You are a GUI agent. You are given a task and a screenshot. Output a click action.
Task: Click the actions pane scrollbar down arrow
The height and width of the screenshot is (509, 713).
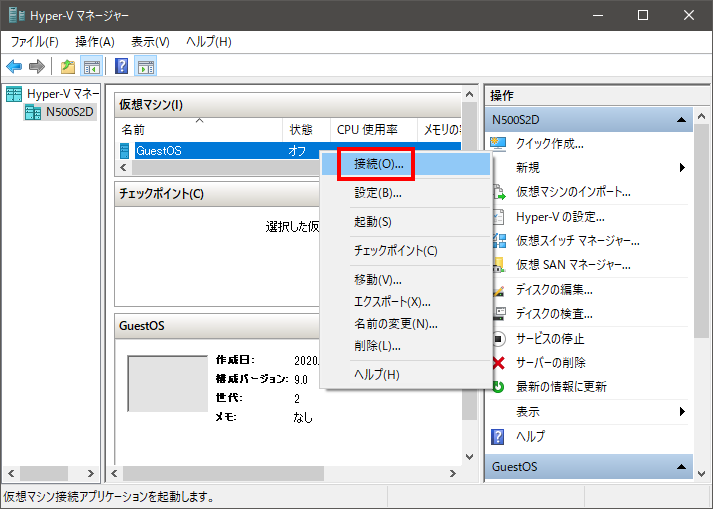(702, 474)
